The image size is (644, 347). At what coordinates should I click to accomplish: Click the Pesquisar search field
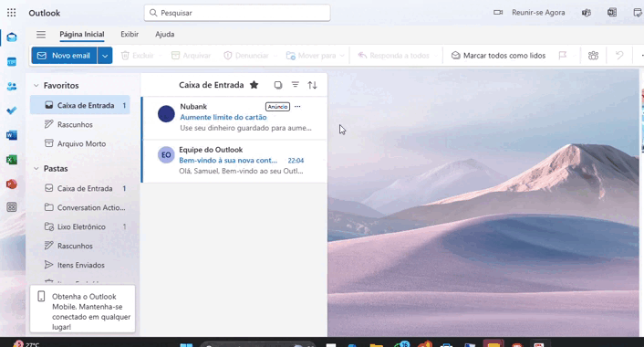pyautogui.click(x=237, y=13)
